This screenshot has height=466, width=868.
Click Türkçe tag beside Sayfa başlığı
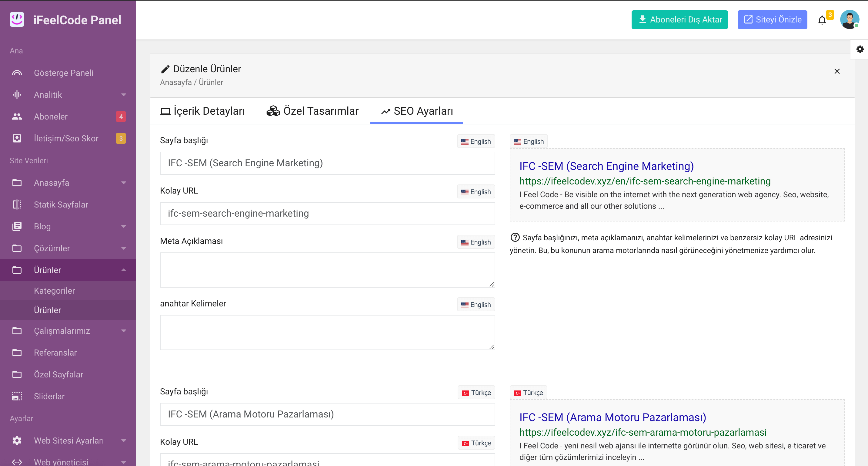476,393
